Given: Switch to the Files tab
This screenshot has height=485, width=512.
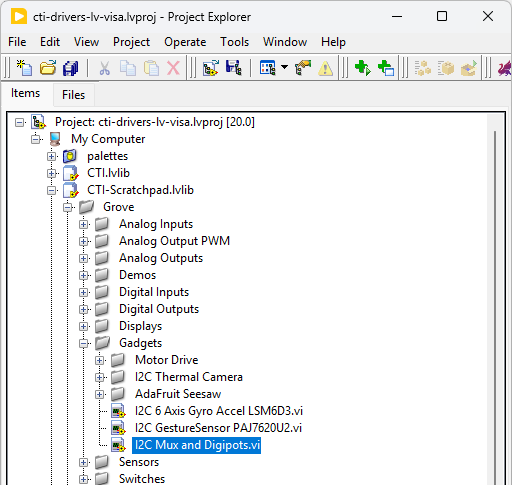Looking at the screenshot, I should pyautogui.click(x=73, y=95).
